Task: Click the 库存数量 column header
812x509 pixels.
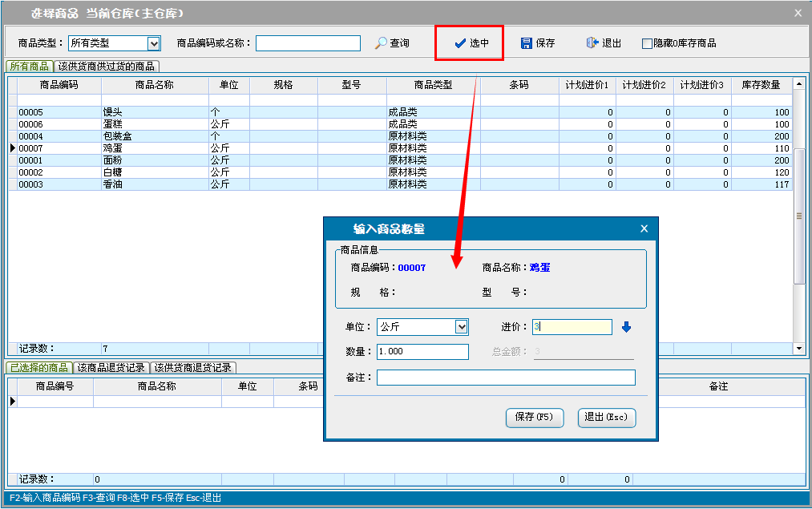Action: 761,84
